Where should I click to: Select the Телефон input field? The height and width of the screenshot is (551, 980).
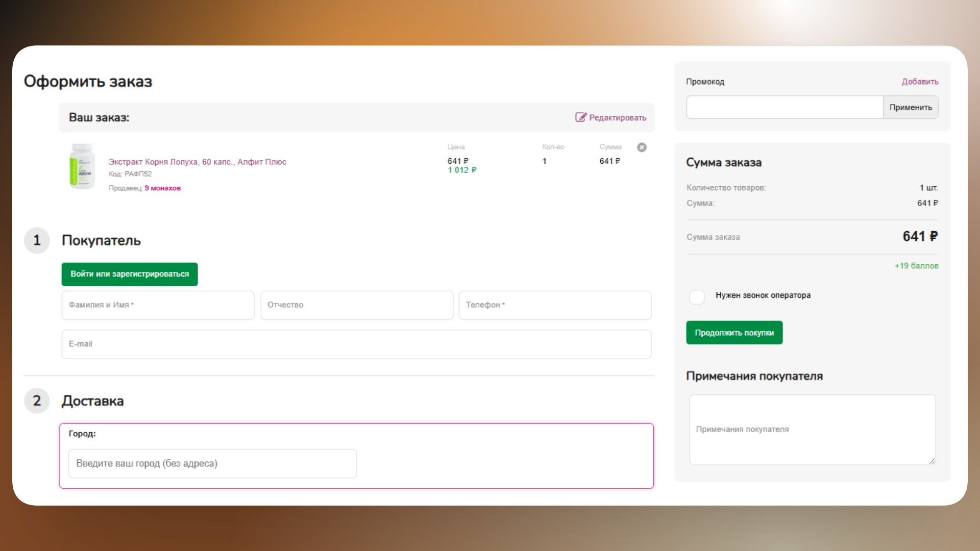point(555,305)
